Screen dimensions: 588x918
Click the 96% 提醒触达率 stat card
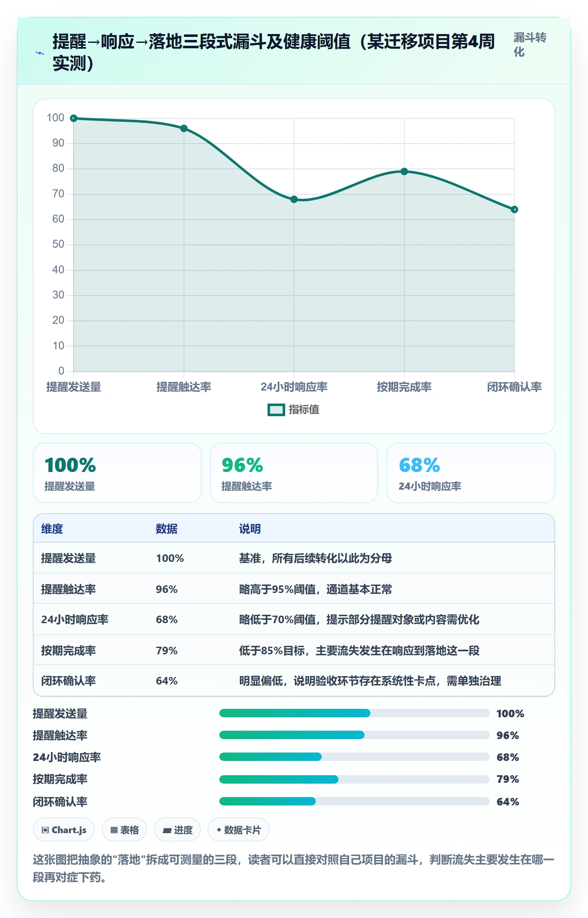[294, 473]
